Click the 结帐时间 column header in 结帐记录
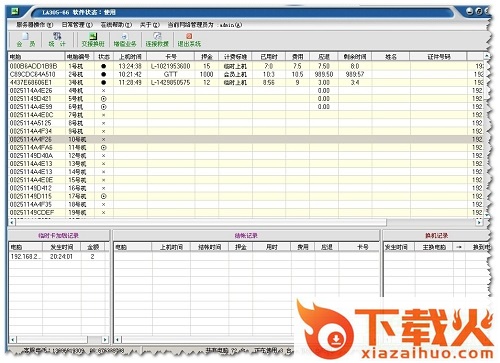The height and width of the screenshot is (363, 500). click(x=209, y=247)
